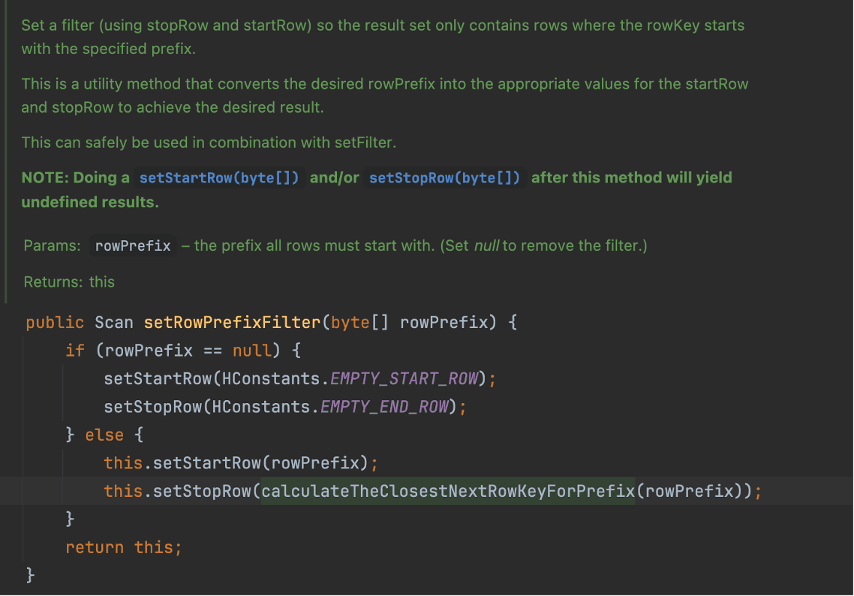Image resolution: width=854 pixels, height=596 pixels.
Task: Click the rowPrefix parameter in docs
Action: 133,246
